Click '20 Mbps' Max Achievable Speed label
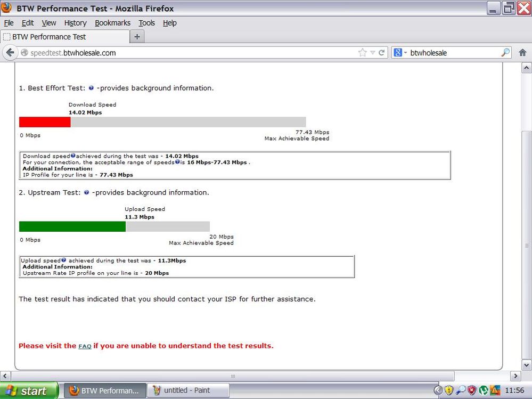This screenshot has width=532, height=399. pyautogui.click(x=222, y=237)
